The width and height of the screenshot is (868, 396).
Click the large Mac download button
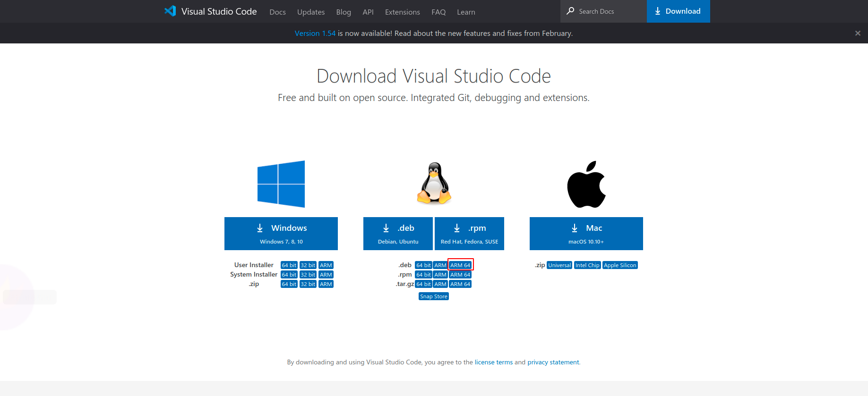point(586,234)
